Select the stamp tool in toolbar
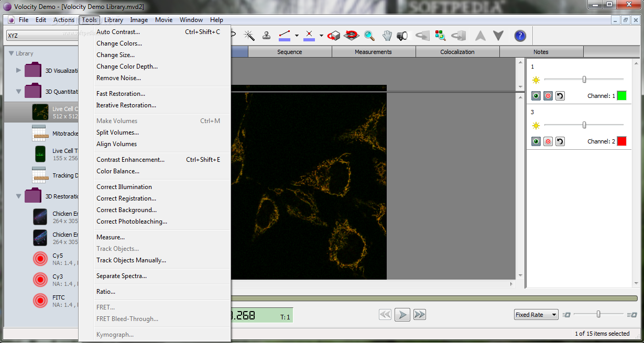 pos(267,35)
